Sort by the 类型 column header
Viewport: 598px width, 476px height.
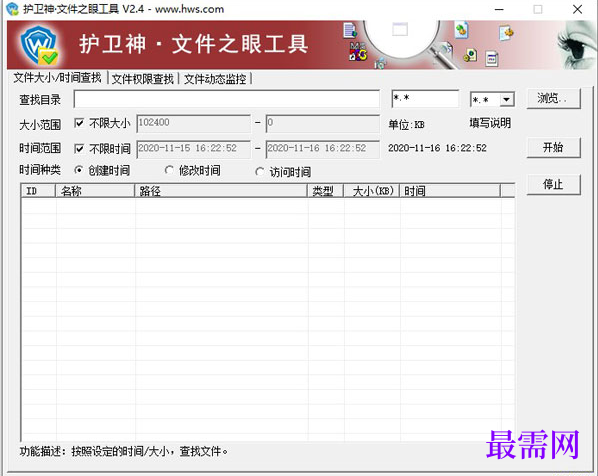point(325,191)
